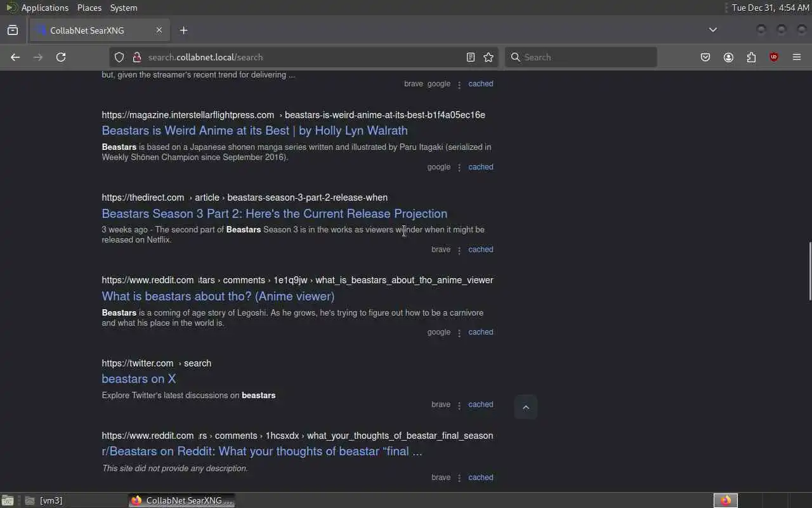Screen dimensions: 812x508
Task: Open 'Beastars is Weird Anime at its Best' link
Action: (x=254, y=131)
